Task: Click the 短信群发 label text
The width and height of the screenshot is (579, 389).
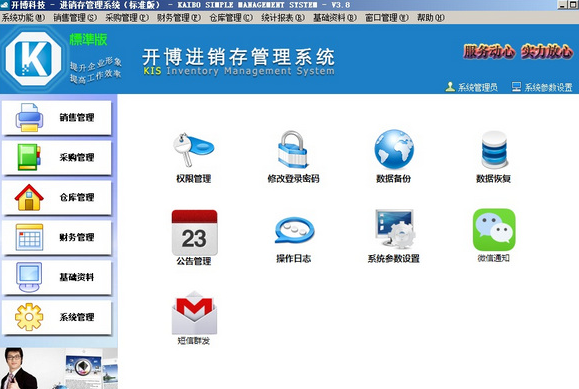Action: point(194,341)
